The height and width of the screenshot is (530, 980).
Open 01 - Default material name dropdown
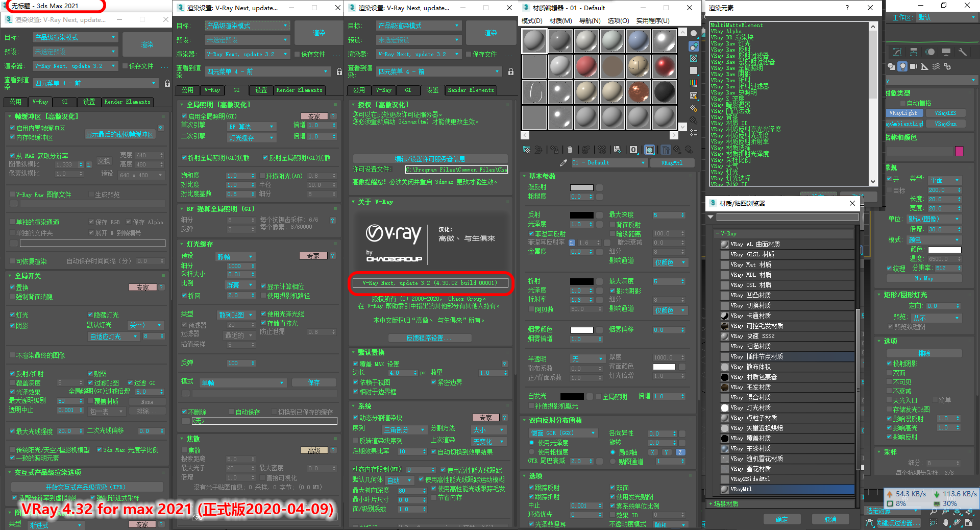pyautogui.click(x=609, y=163)
